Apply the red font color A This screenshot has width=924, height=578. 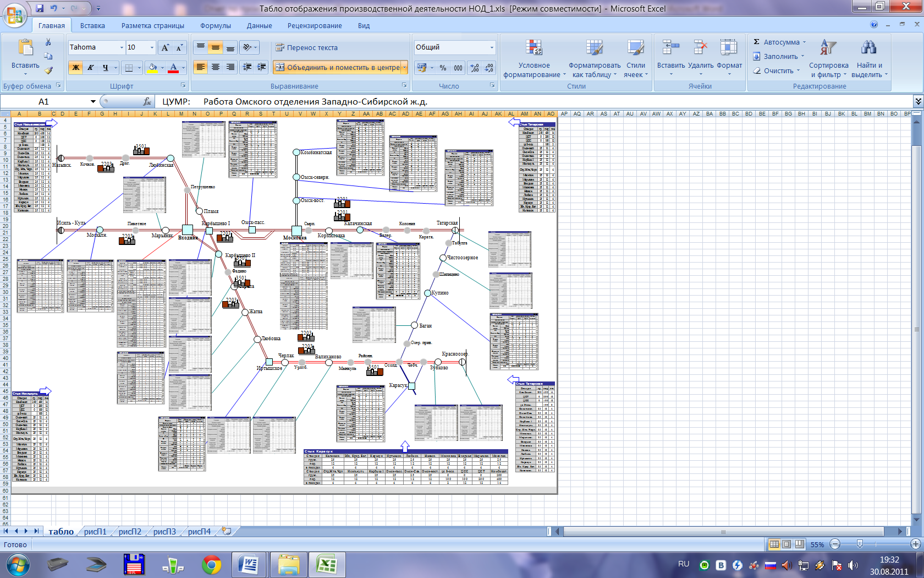click(x=173, y=68)
